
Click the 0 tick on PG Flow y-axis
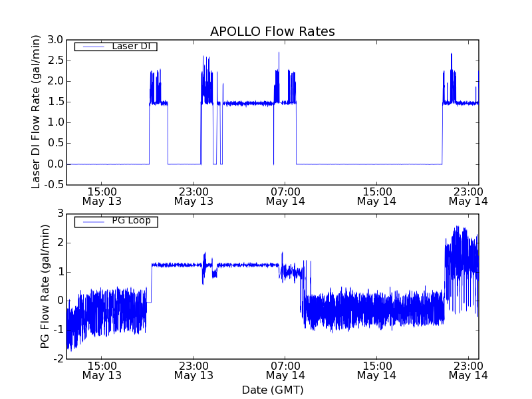click(x=61, y=301)
